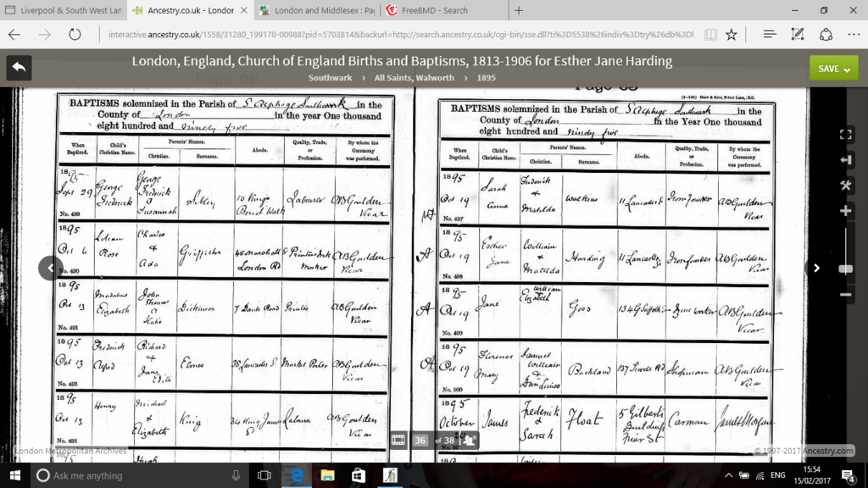Image resolution: width=868 pixels, height=488 pixels.
Task: Zoom out with the minus icon
Action: pos(845,295)
